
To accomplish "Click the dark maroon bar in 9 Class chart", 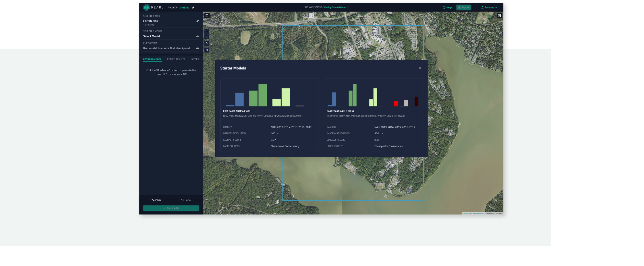I will 416,102.
